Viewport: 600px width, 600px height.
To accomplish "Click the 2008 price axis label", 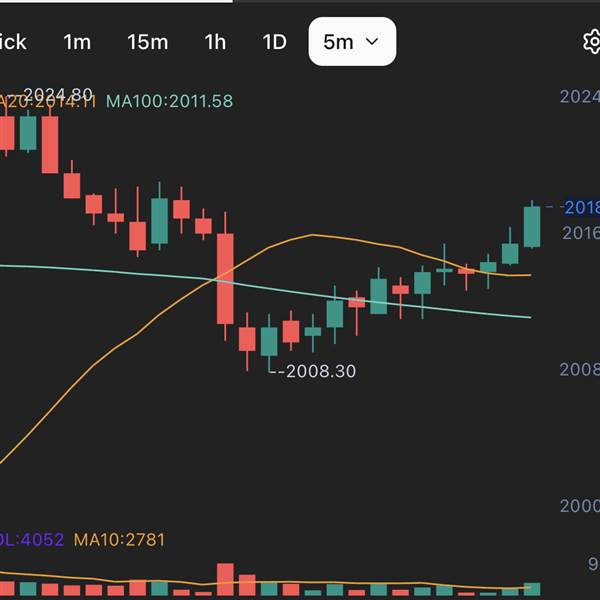I will point(580,370).
